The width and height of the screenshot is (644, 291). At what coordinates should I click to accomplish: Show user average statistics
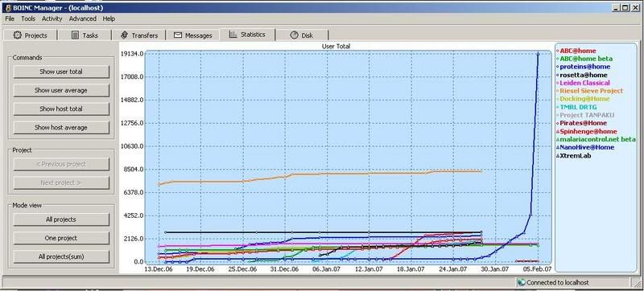tap(61, 90)
